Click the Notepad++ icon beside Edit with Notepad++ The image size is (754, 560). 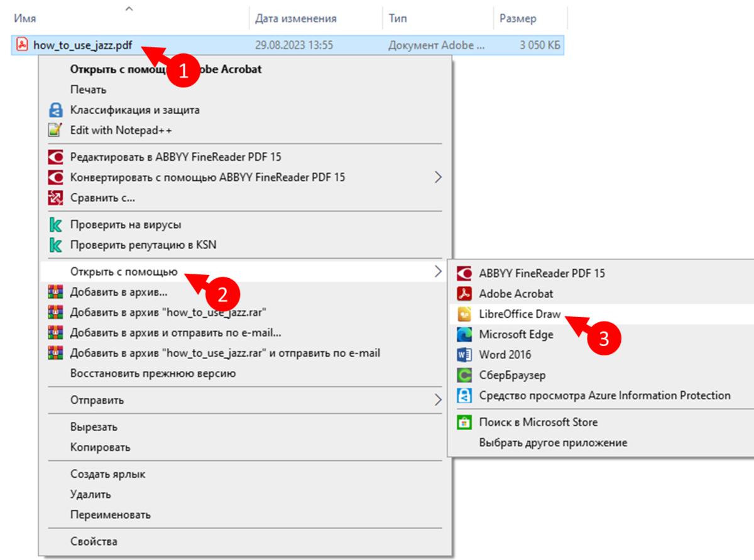56,131
